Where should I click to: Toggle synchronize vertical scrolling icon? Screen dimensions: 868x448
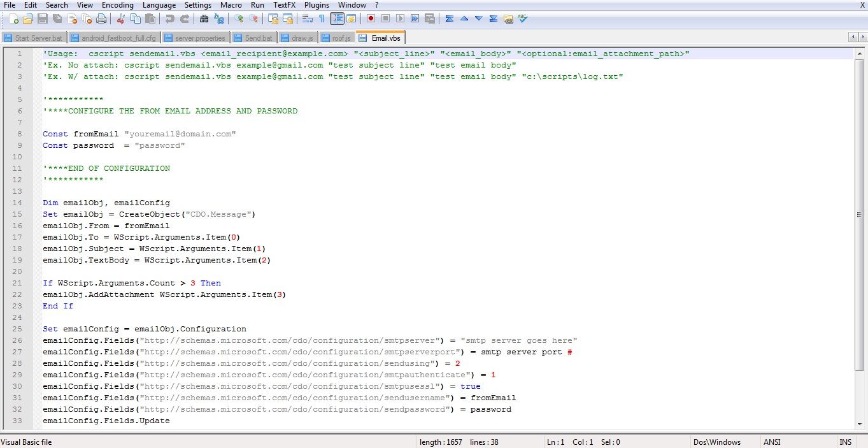coord(273,19)
